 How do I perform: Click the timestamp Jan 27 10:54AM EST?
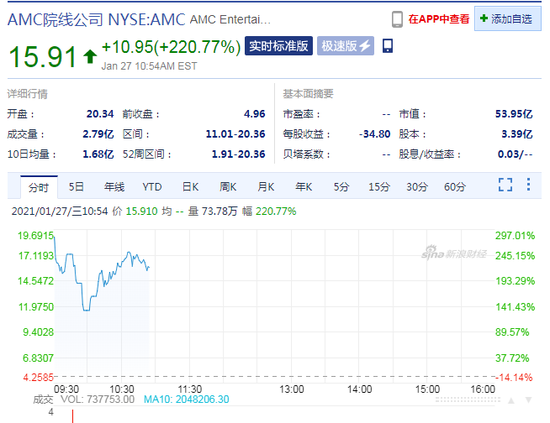coord(149,66)
